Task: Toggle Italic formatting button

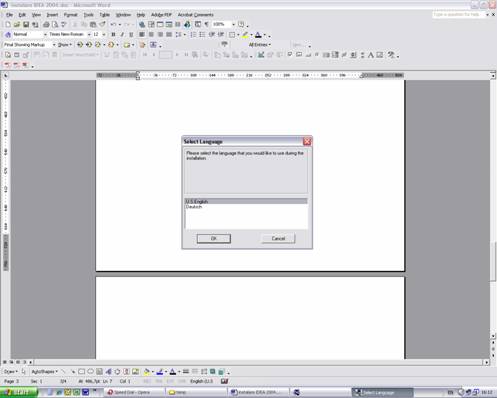Action: pos(122,34)
